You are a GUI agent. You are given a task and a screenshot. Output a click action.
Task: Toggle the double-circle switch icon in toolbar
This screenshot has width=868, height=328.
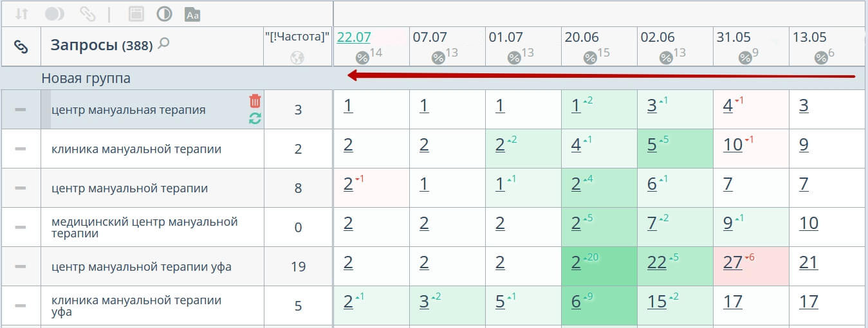click(55, 14)
